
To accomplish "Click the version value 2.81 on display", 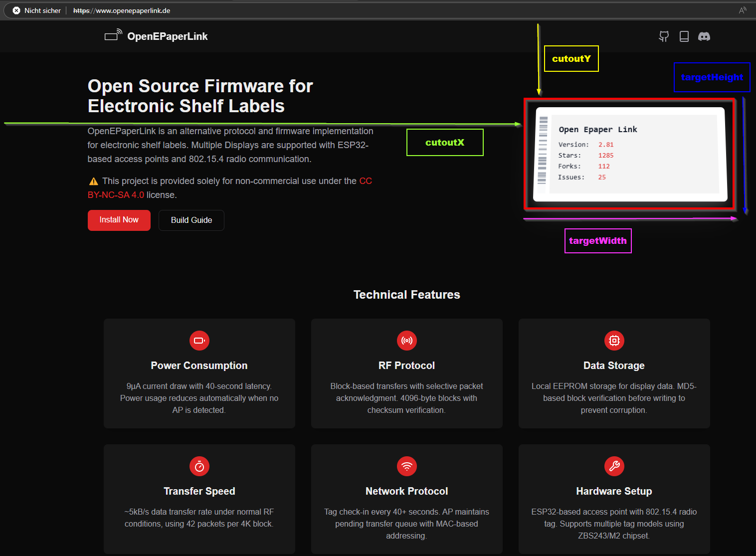I will [x=606, y=145].
